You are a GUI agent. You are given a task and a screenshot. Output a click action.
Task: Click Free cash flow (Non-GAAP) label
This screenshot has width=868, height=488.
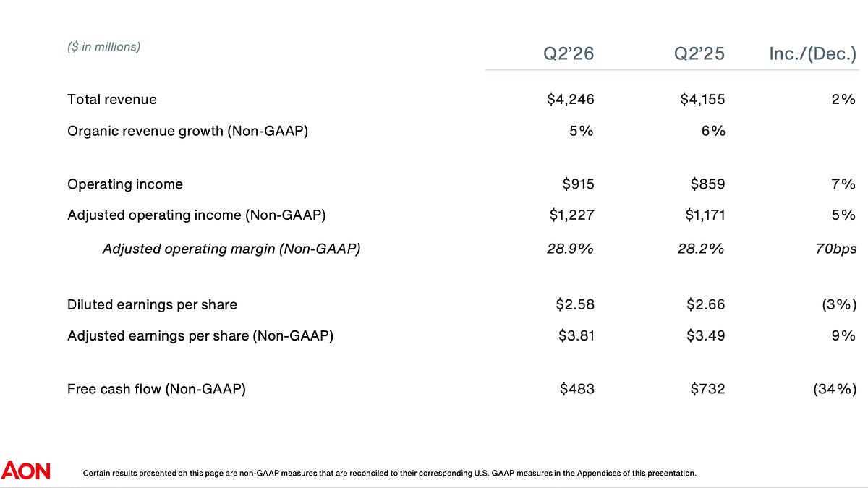(x=156, y=389)
